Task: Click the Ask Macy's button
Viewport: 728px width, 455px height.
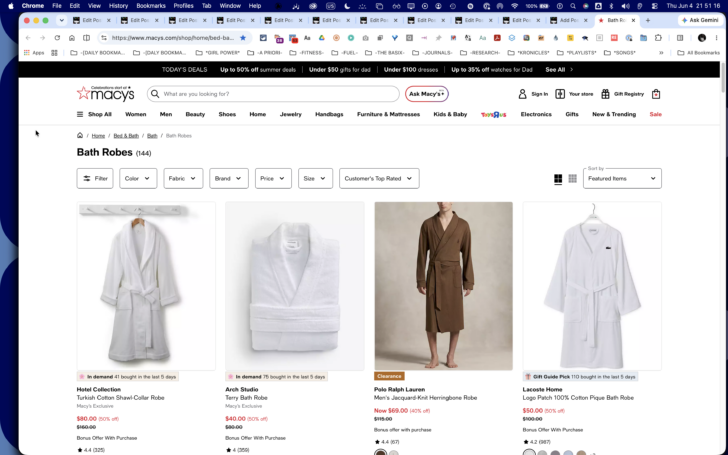Action: pyautogui.click(x=427, y=94)
